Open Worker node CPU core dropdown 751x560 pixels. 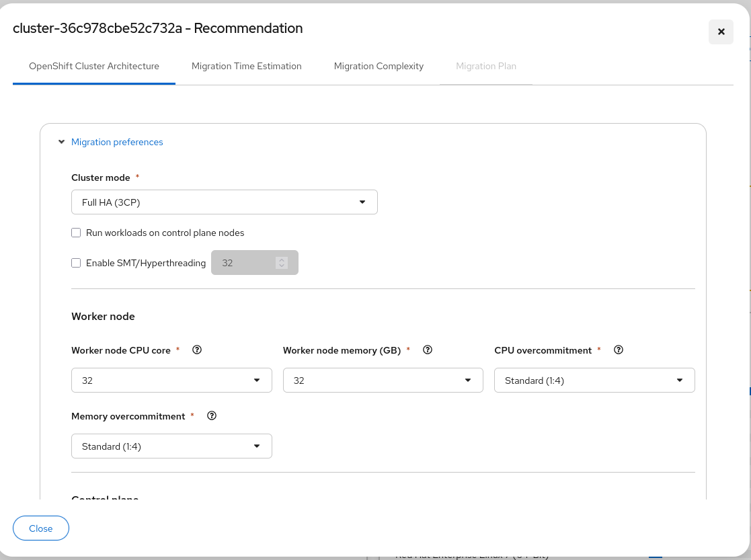coord(171,381)
